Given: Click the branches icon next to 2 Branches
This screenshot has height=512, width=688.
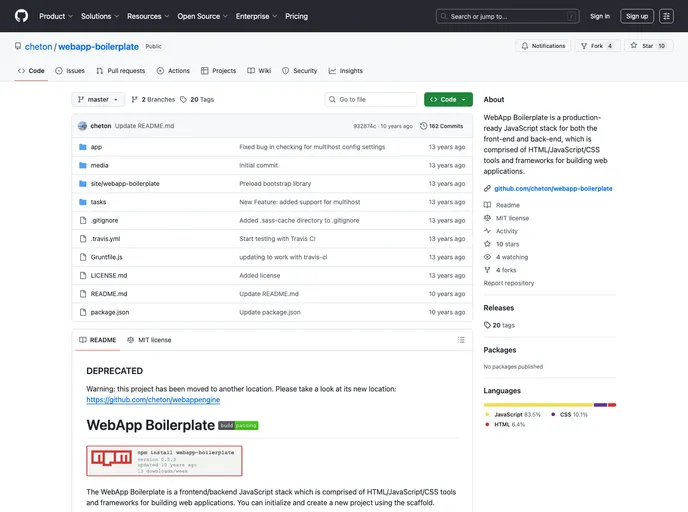Looking at the screenshot, I should point(134,100).
